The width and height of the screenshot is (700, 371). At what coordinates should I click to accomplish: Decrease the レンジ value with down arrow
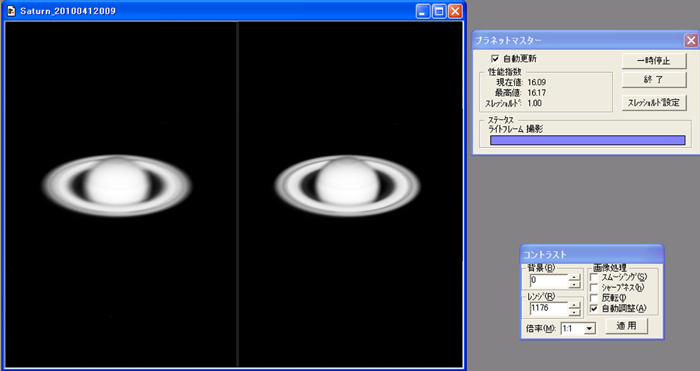pyautogui.click(x=575, y=311)
